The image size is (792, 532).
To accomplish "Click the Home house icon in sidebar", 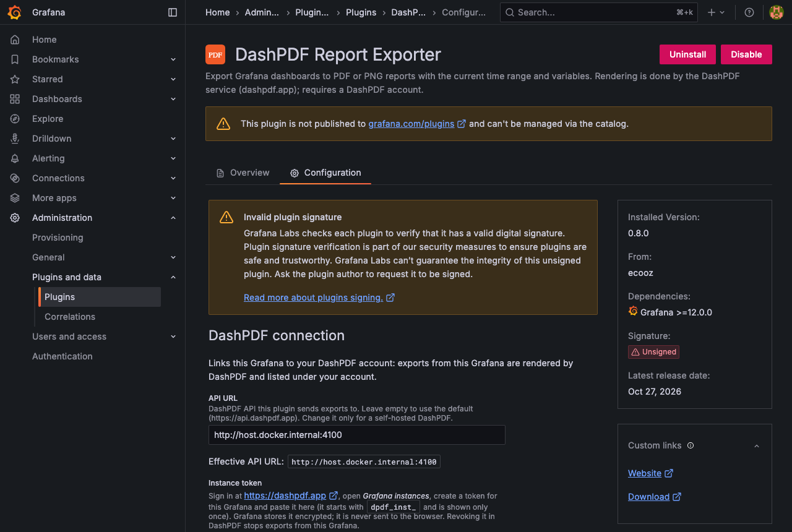I will coord(15,40).
